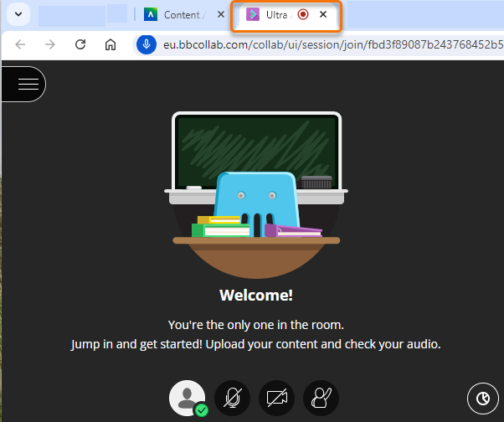Expand the tab search chevron dropdown
Image resolution: width=504 pixels, height=422 pixels.
[x=17, y=15]
